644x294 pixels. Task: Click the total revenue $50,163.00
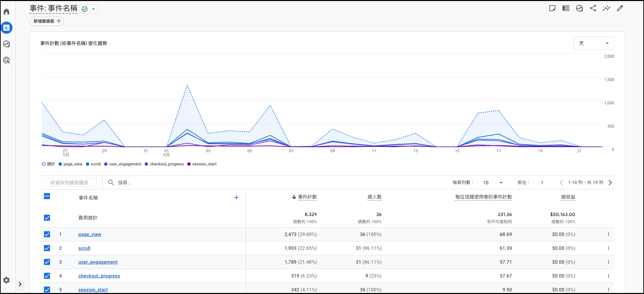pyautogui.click(x=563, y=214)
